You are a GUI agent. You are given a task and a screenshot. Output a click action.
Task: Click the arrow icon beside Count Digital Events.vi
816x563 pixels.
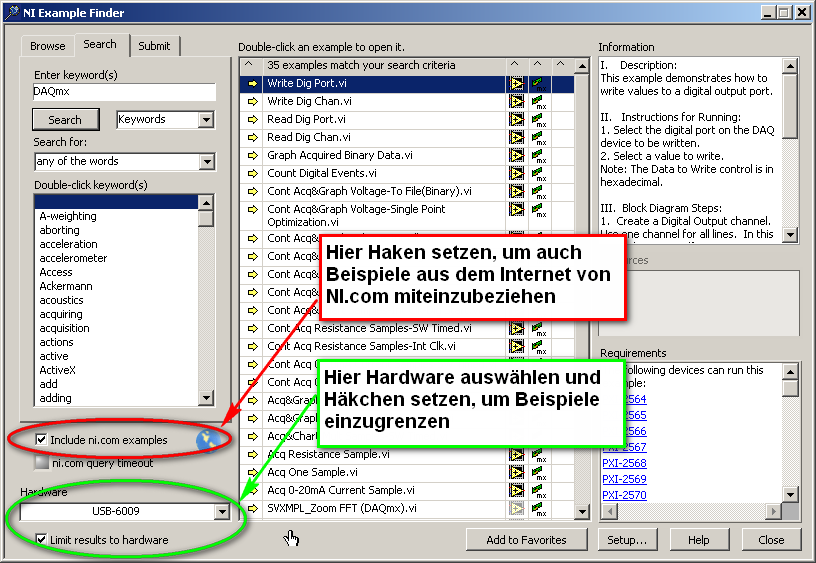coord(253,173)
